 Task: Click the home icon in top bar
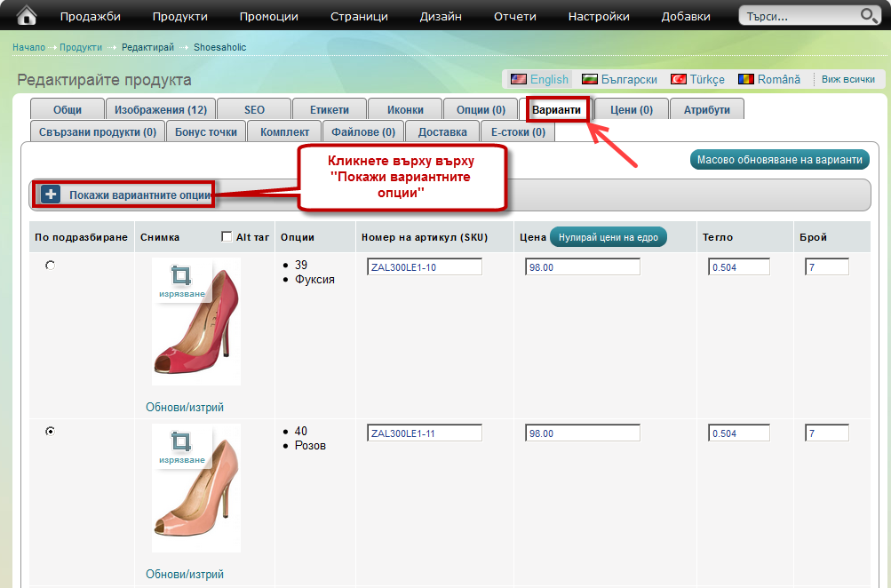28,15
